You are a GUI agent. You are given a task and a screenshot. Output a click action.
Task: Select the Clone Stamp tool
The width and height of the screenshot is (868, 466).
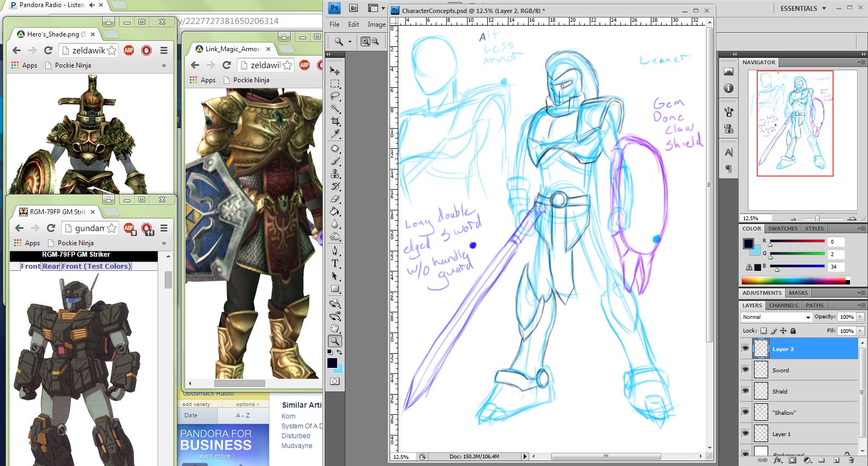point(335,174)
